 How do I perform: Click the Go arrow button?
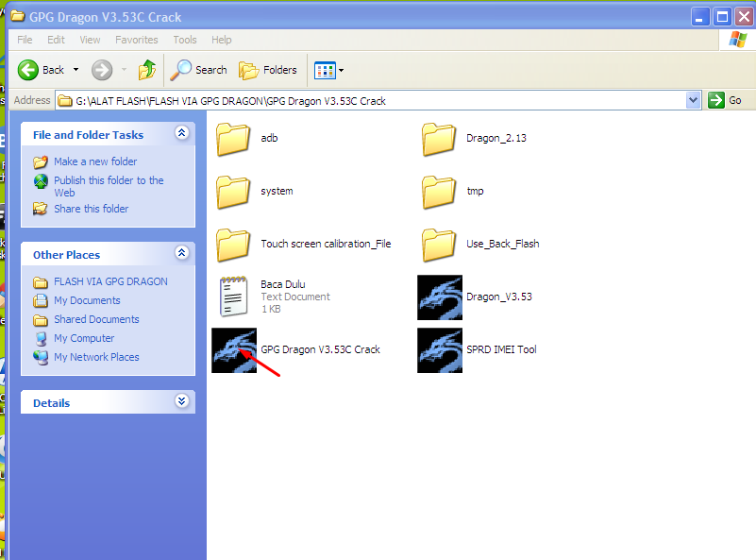coord(716,100)
